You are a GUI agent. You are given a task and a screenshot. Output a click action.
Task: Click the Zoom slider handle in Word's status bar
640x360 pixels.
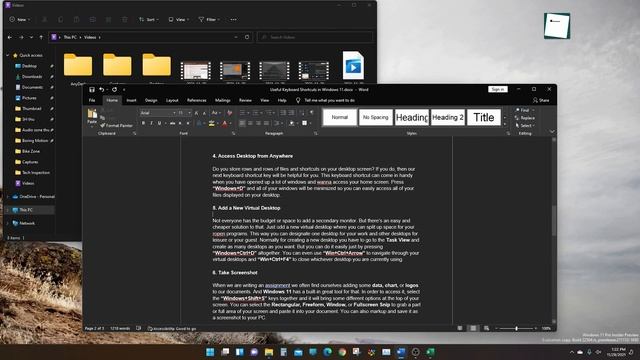(x=516, y=328)
